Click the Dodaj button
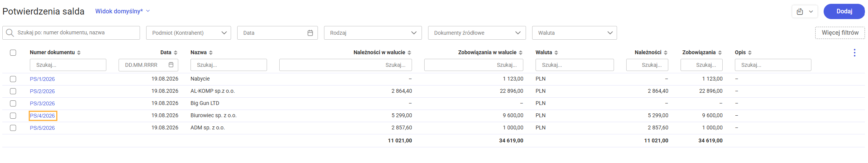Screen dimensions: 868x163 point(844,11)
